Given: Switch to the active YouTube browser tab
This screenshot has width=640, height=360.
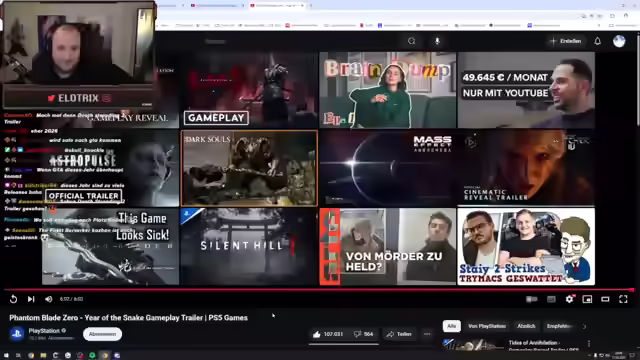Looking at the screenshot, I should (277, 5).
